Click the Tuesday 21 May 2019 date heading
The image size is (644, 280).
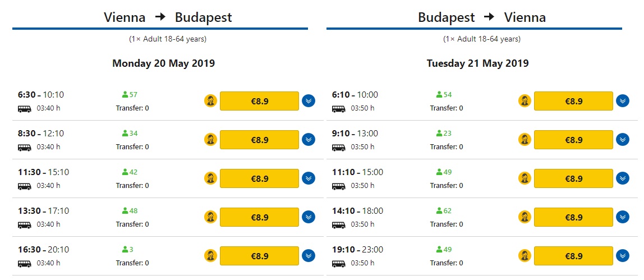coord(477,63)
